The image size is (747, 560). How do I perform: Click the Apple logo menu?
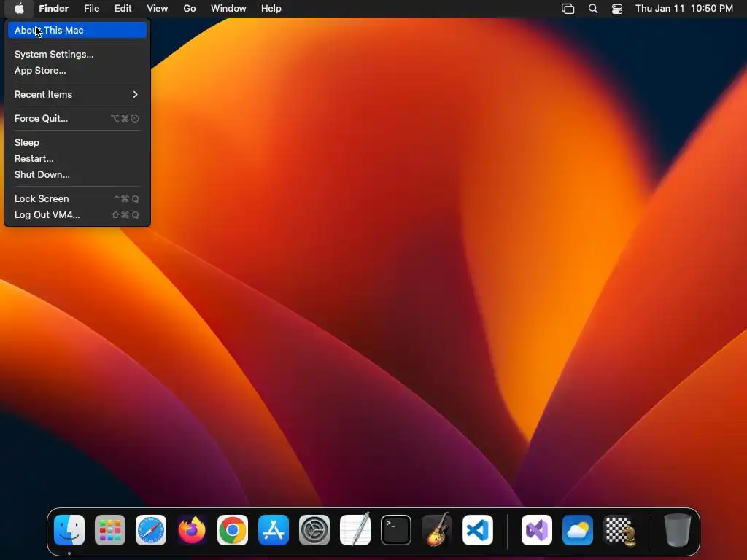(19, 8)
